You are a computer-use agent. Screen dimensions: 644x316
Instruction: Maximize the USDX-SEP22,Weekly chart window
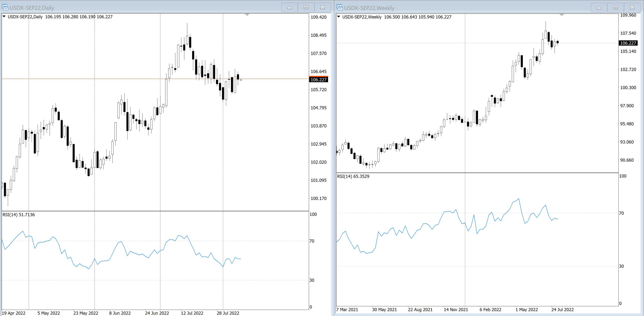[615, 8]
